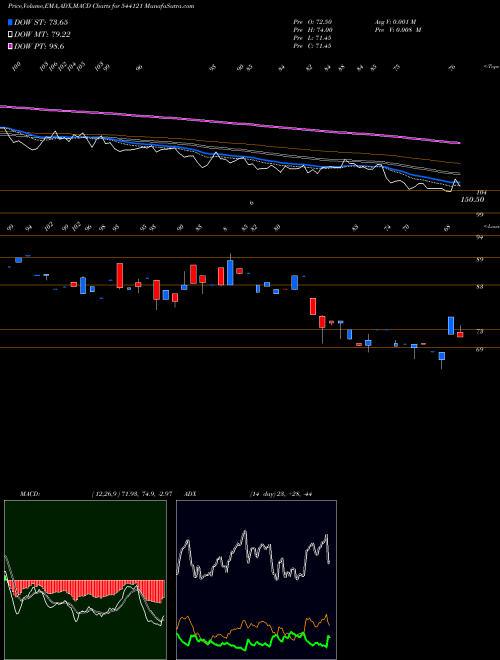Select the 'DOW MT: 79.22' legend label

(x=42, y=35)
